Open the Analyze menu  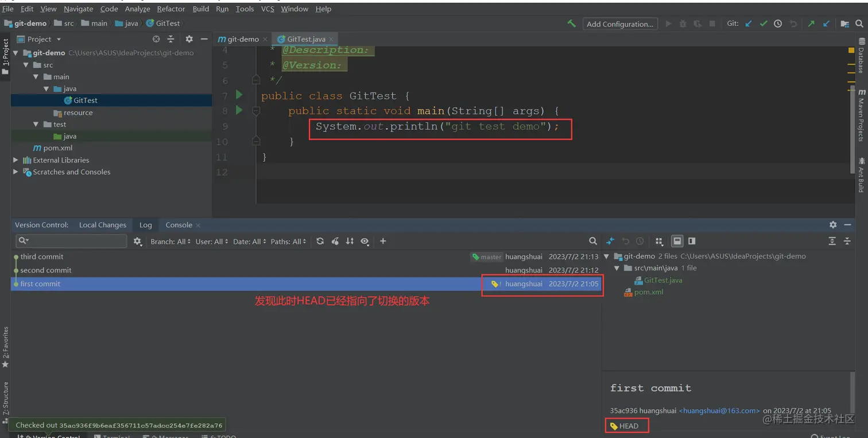pyautogui.click(x=137, y=9)
